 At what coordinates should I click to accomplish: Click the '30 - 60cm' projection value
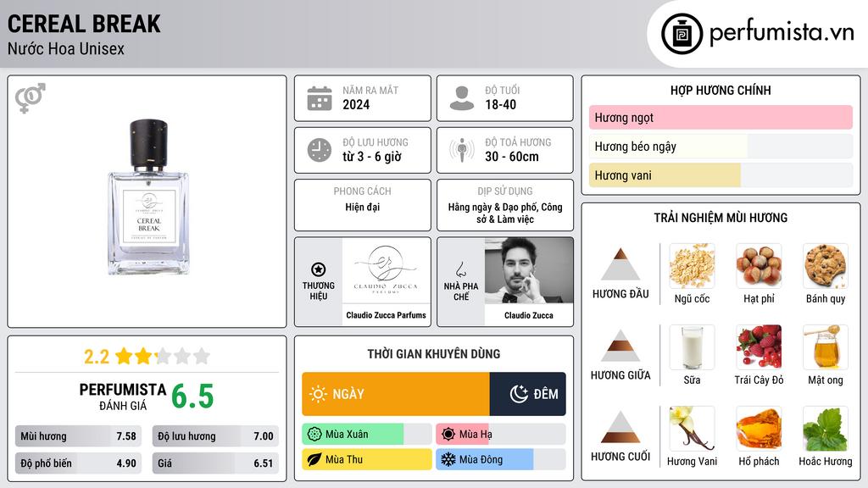tap(511, 157)
